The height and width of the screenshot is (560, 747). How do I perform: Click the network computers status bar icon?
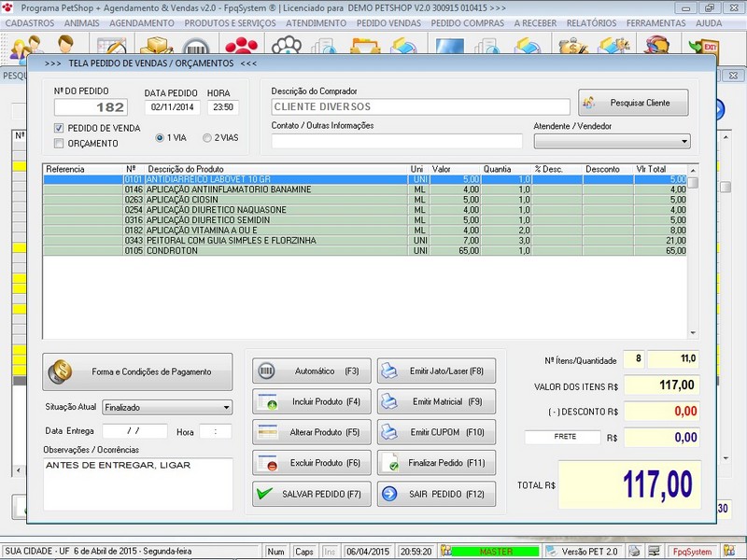pos(655,551)
